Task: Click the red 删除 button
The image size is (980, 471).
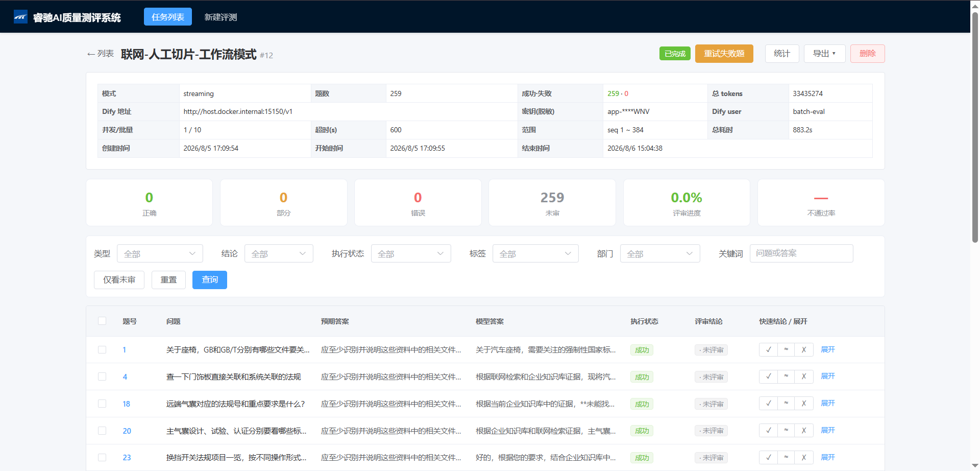Action: pyautogui.click(x=868, y=54)
